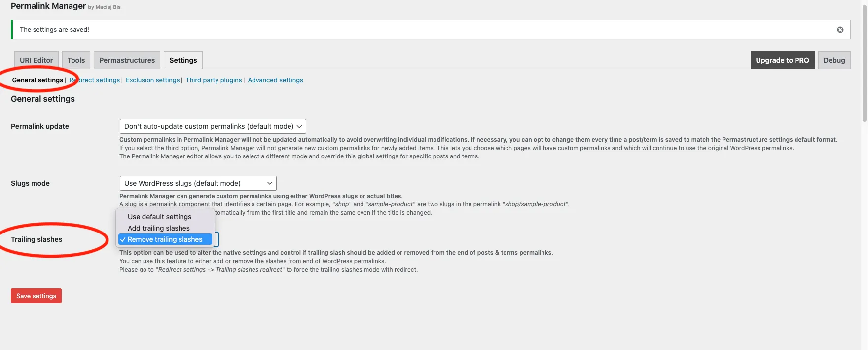Open the Exclusion settings link
The height and width of the screenshot is (350, 868).
coord(152,80)
